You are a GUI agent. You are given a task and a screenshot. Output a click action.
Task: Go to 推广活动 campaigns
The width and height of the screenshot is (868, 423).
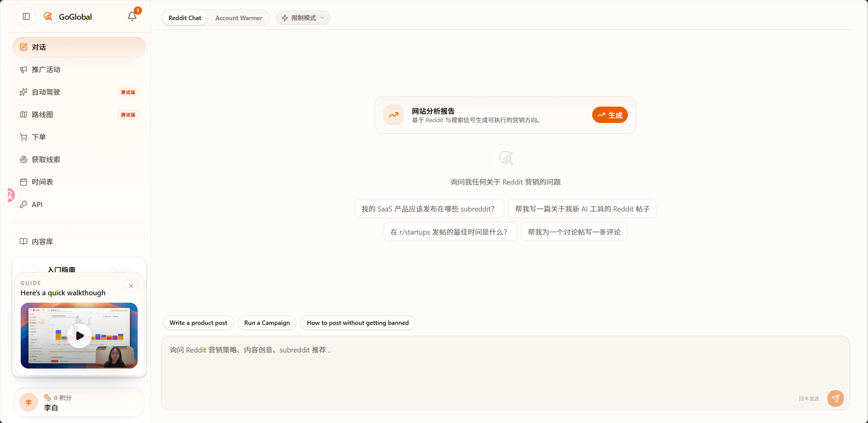tap(79, 69)
